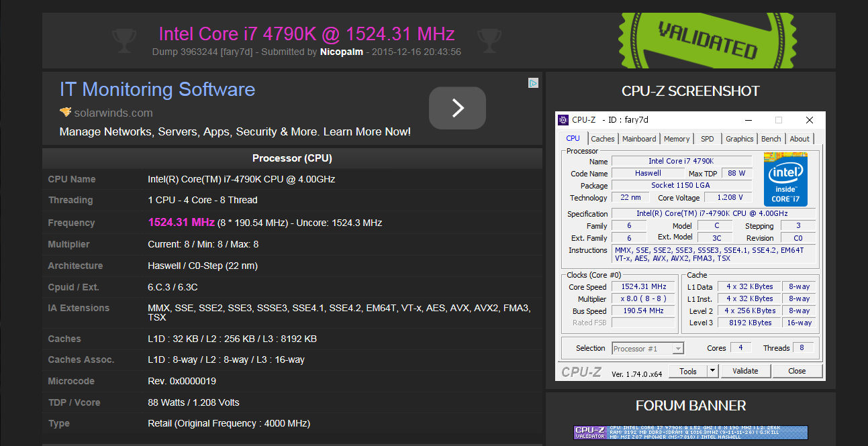
Task: Click the Intel Core i7 4790K page title
Action: pos(307,34)
